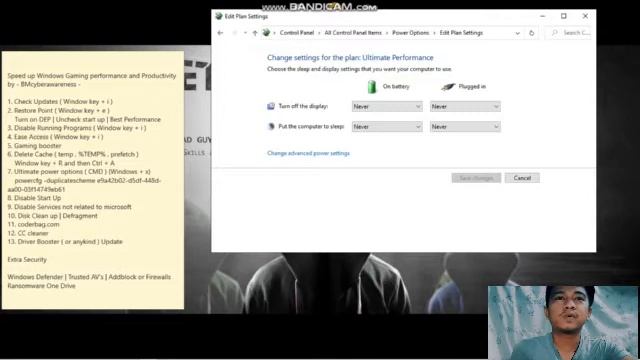Open sleep On battery dropdown

387,127
